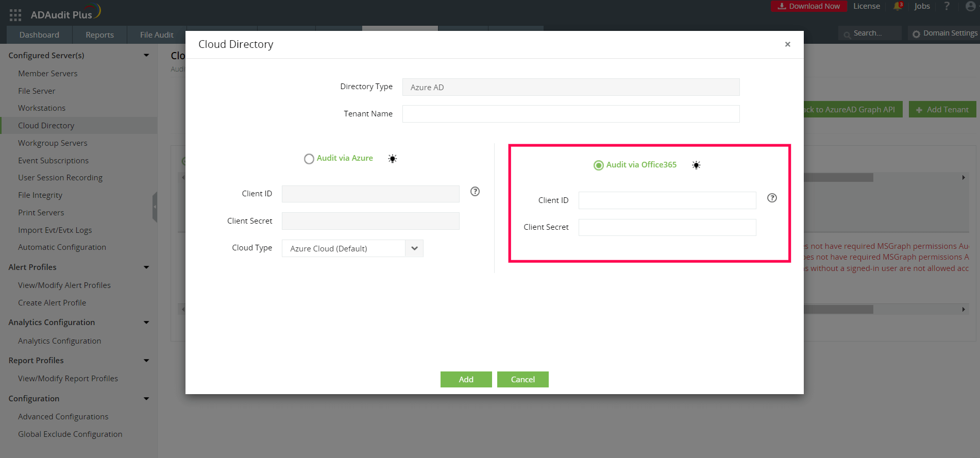Click the Download Now button
980x458 pixels.
tap(809, 6)
